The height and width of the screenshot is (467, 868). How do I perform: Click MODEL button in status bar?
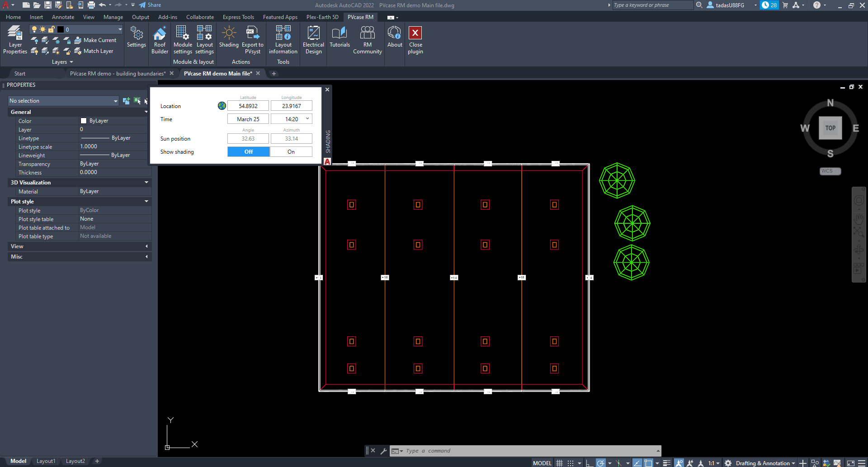pos(542,463)
